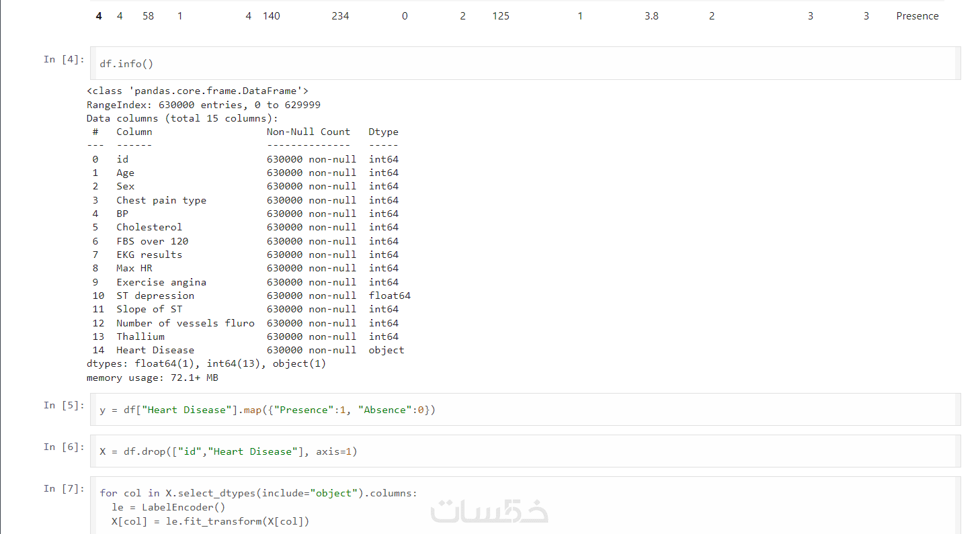
Task: Select the X = df.drop code cell
Action: pyautogui.click(x=525, y=451)
